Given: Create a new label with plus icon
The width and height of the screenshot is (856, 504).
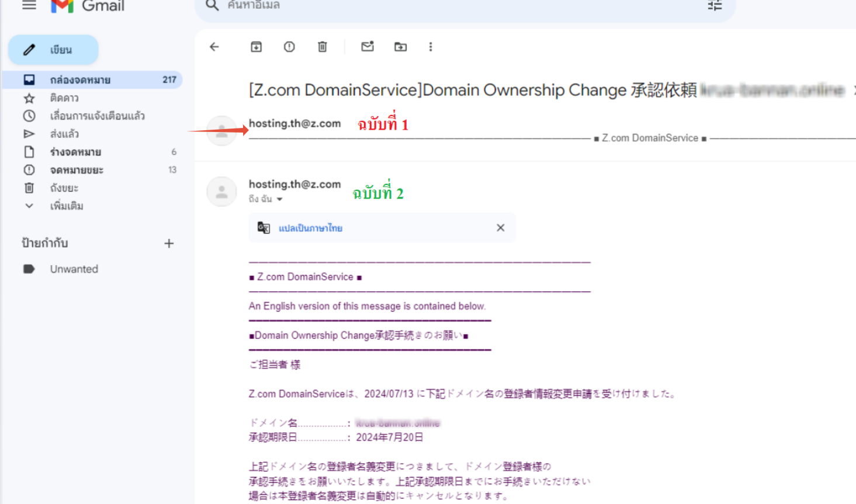Looking at the screenshot, I should (169, 244).
